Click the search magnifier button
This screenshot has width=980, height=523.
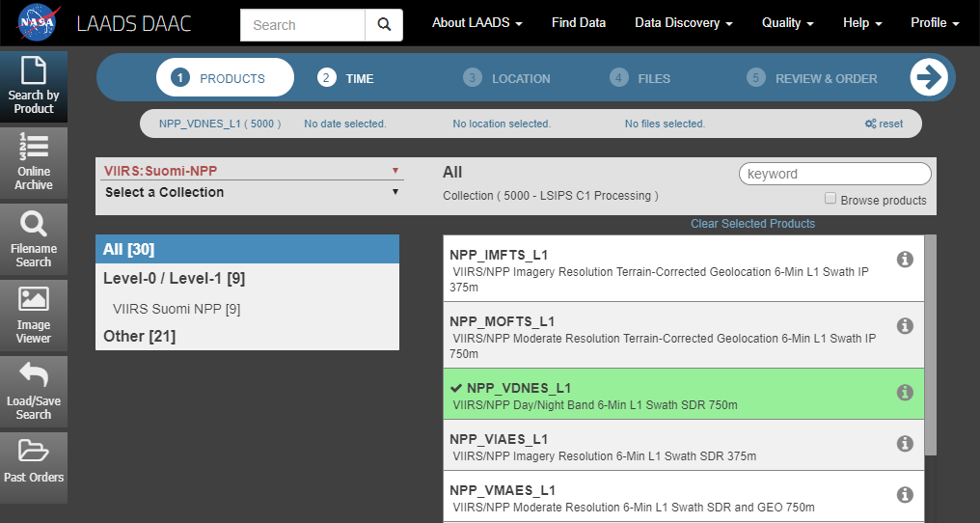384,25
